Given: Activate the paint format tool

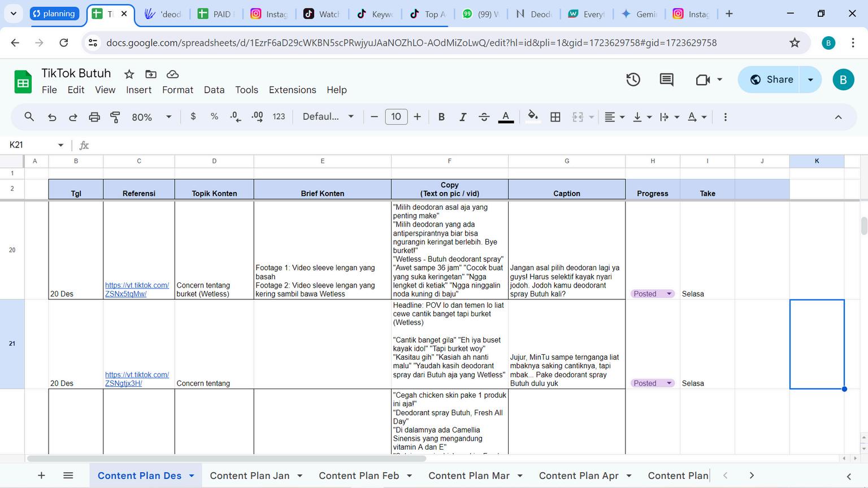Looking at the screenshot, I should pyautogui.click(x=115, y=117).
